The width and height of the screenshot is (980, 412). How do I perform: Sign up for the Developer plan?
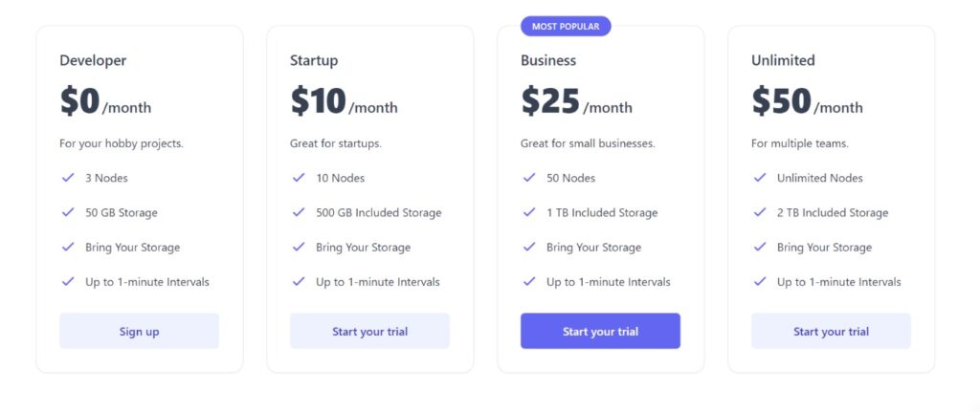coord(140,331)
